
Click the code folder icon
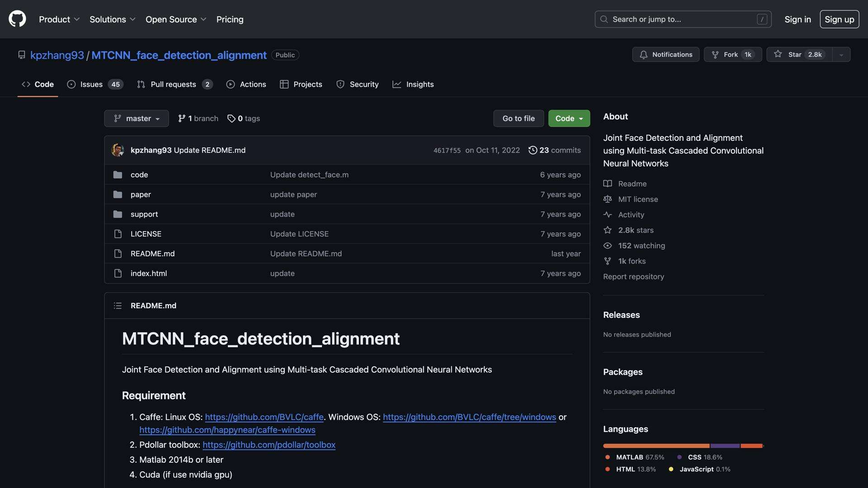coord(118,175)
